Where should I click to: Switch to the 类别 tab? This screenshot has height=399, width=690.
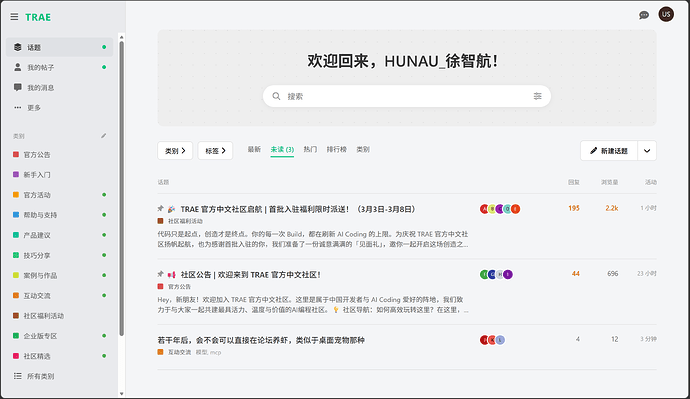(363, 150)
